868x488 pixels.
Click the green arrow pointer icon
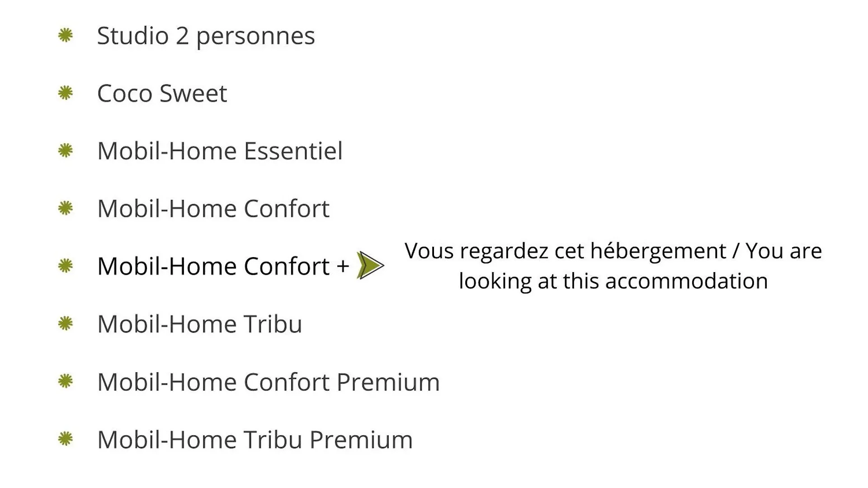pyautogui.click(x=370, y=265)
